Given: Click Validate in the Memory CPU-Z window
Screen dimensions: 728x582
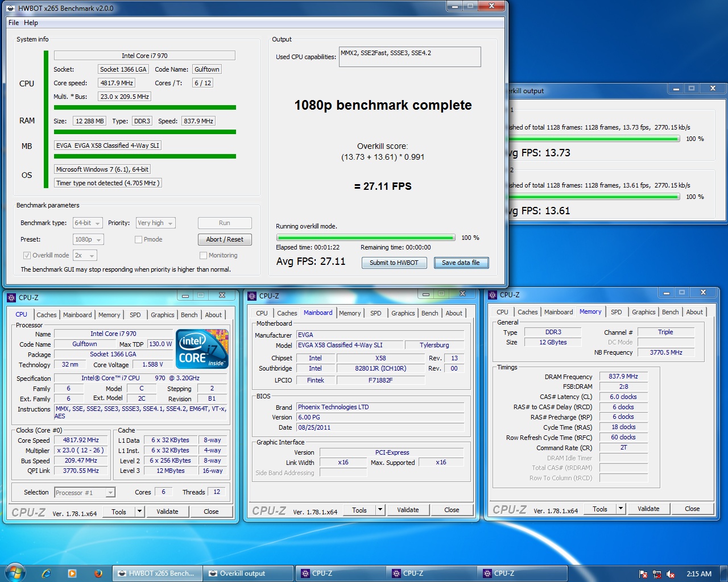Looking at the screenshot, I should (648, 509).
